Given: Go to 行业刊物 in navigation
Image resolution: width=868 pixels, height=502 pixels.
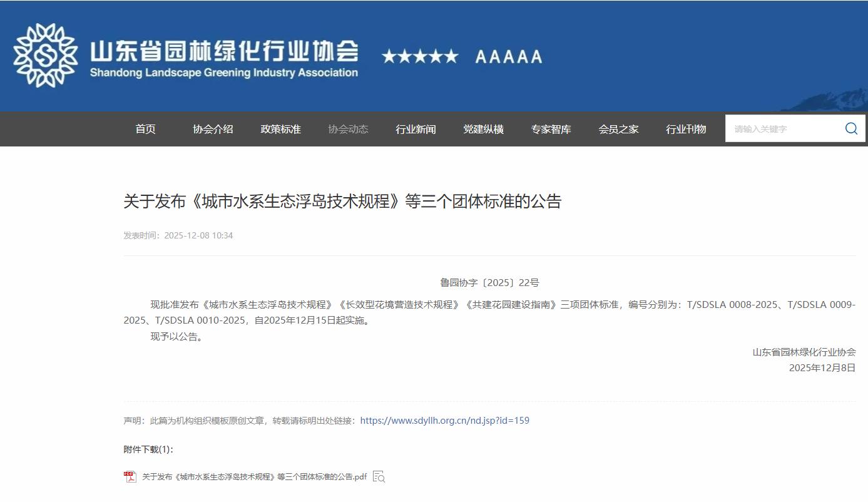Looking at the screenshot, I should coord(686,129).
